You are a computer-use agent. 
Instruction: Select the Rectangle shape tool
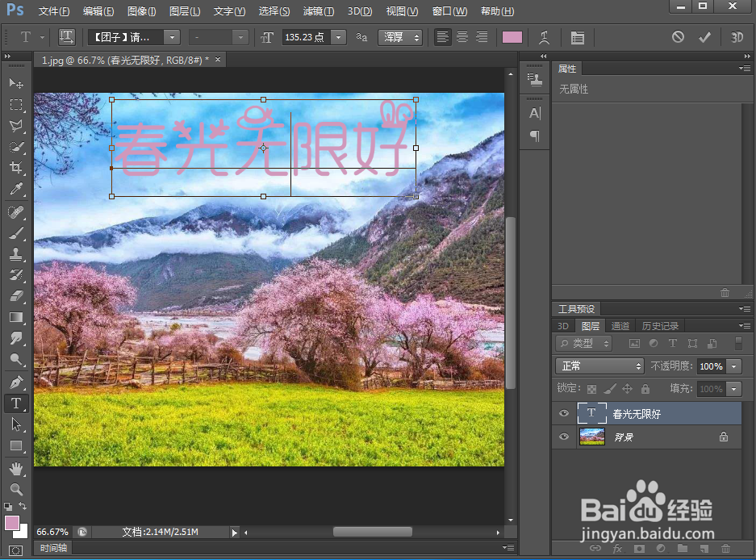pyautogui.click(x=16, y=445)
